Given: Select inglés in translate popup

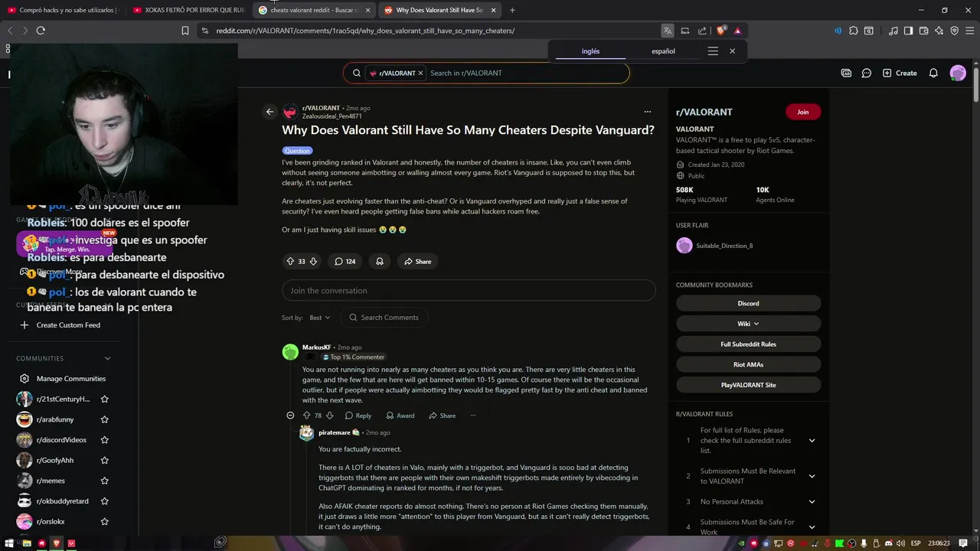Looking at the screenshot, I should tap(590, 51).
